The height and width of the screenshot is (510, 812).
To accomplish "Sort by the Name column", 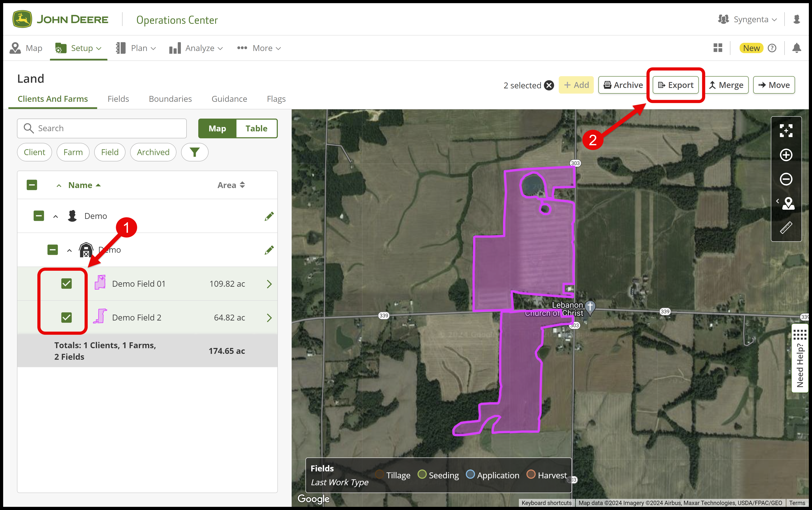I will [x=84, y=185].
